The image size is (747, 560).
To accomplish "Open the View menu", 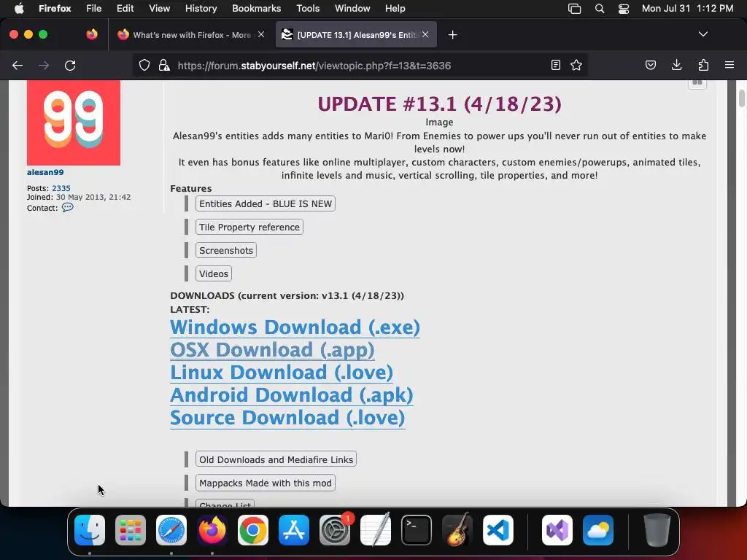I will (159, 8).
